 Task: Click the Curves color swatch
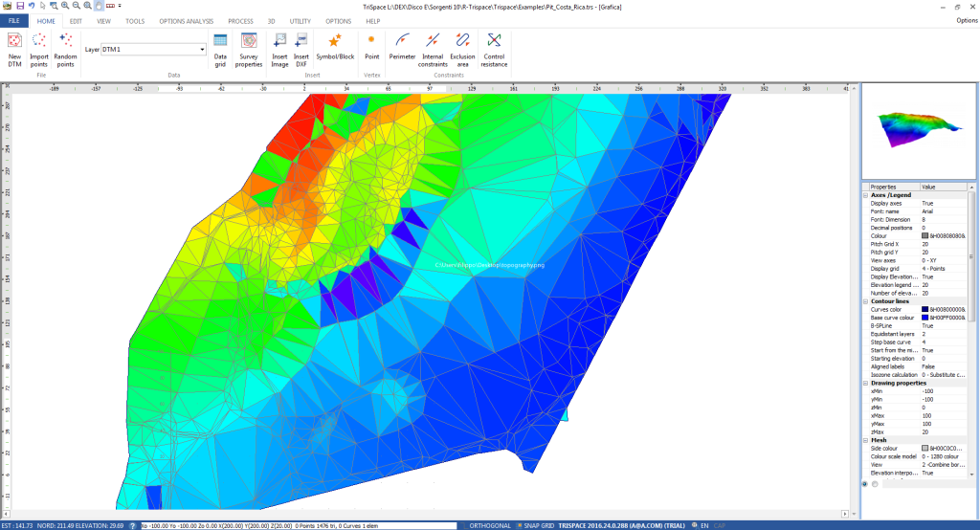click(x=924, y=309)
